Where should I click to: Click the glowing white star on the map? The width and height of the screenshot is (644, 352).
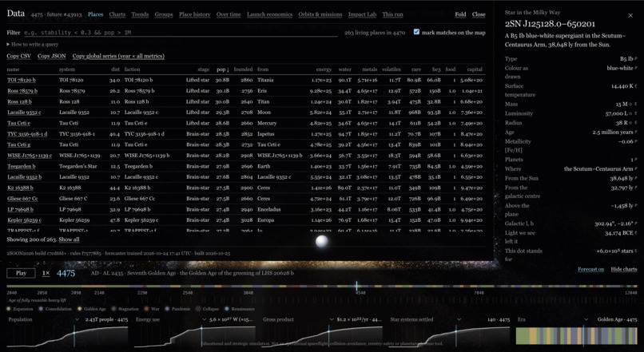point(321,241)
